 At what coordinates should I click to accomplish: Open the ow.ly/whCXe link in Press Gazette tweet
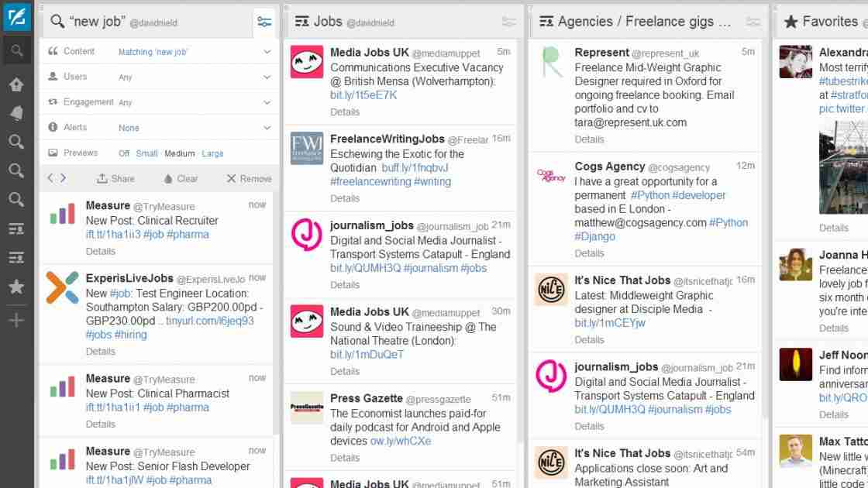400,441
